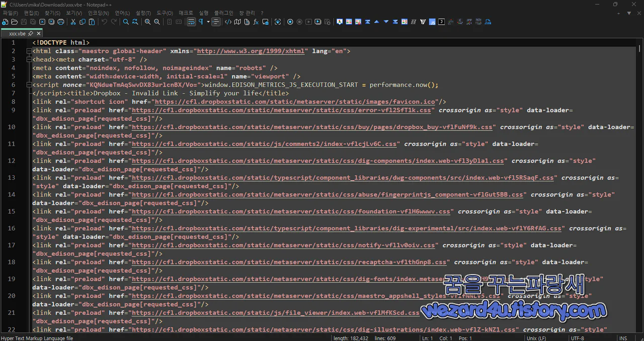Open the user-defined language icon
This screenshot has height=341, width=644.
coord(228,22)
